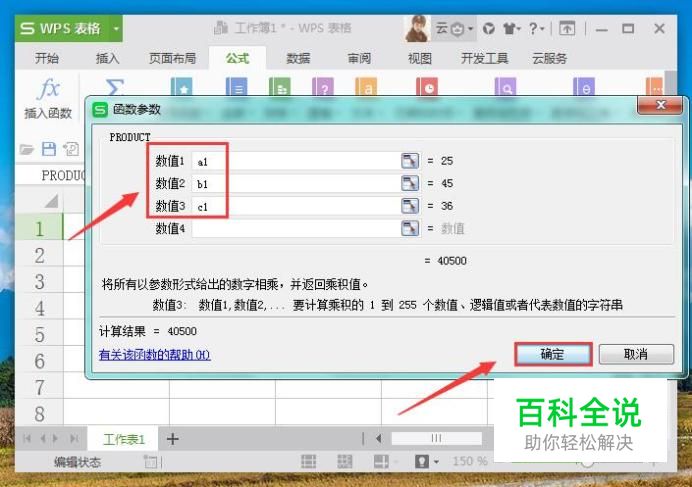The image size is (692, 487).
Task: Click the range selector beside 数值2 field
Action: 410,183
